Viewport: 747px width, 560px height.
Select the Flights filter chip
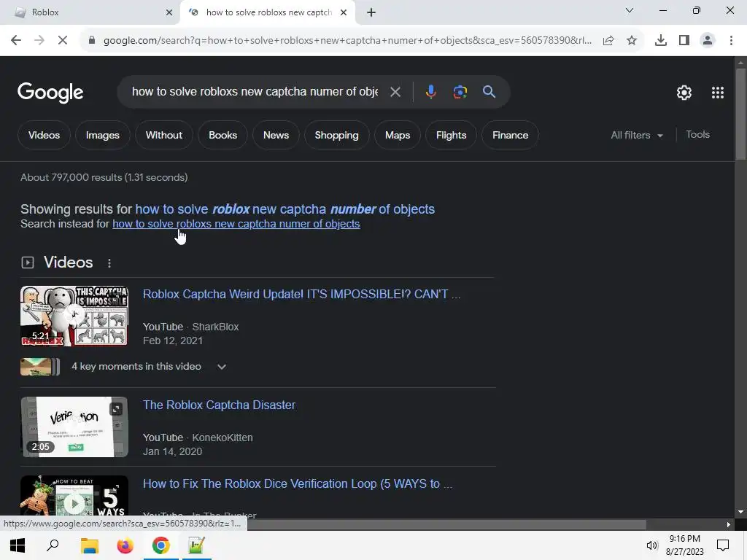click(451, 135)
